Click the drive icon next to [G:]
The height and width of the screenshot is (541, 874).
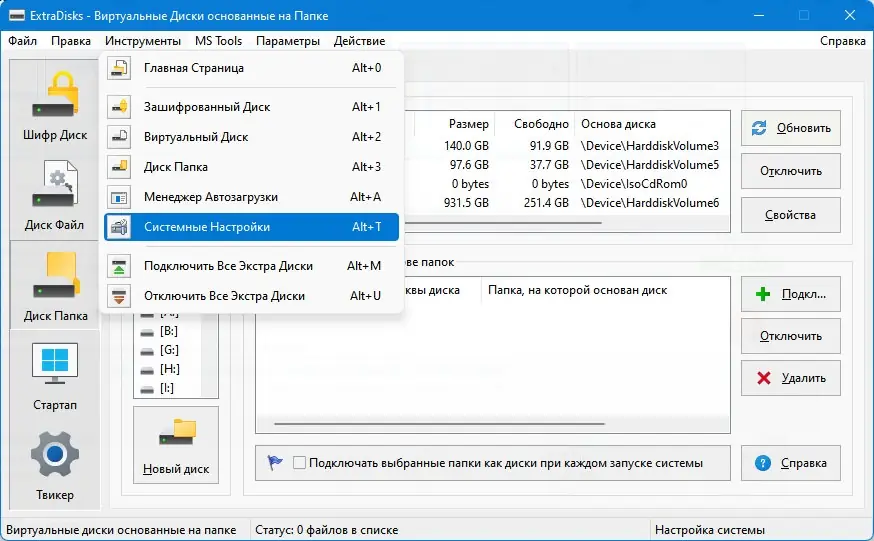147,352
